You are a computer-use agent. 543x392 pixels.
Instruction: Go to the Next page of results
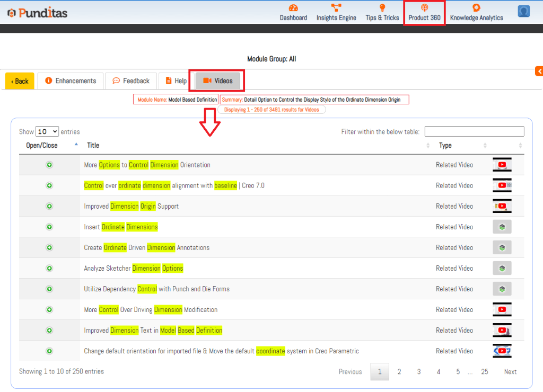pos(510,371)
